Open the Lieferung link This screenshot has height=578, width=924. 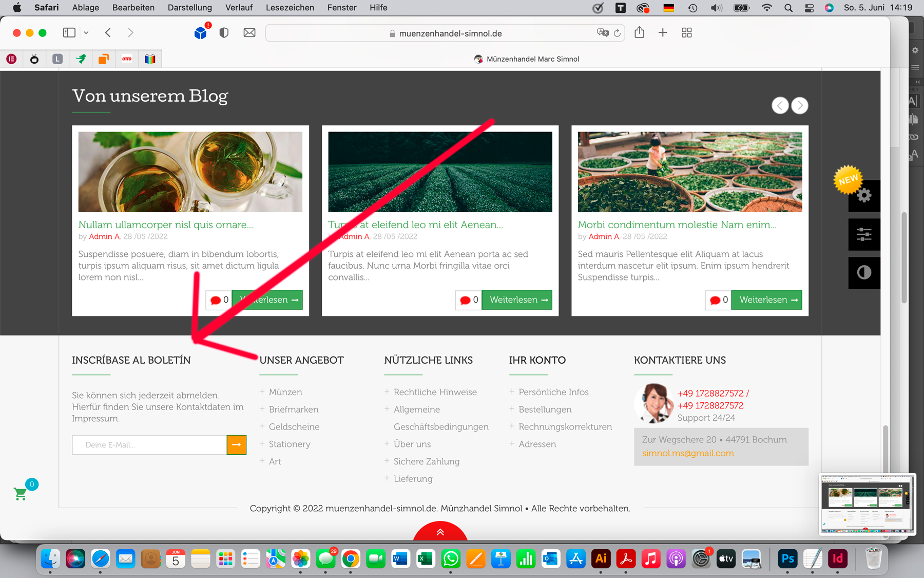click(413, 479)
